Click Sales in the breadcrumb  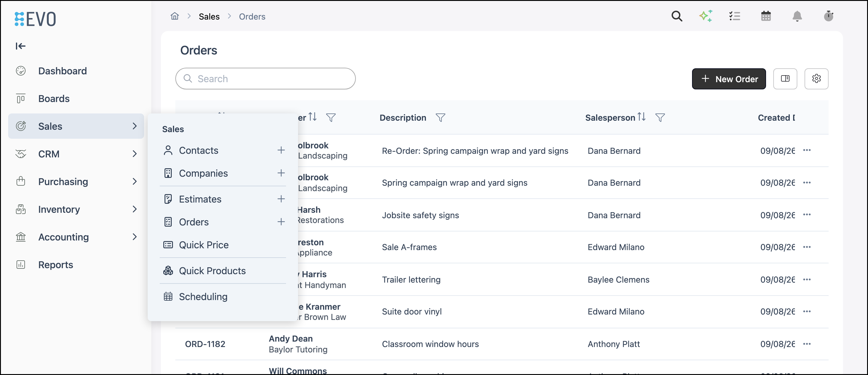click(209, 17)
